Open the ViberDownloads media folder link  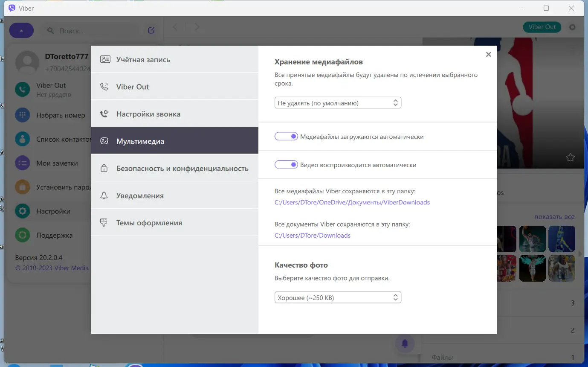(x=352, y=202)
